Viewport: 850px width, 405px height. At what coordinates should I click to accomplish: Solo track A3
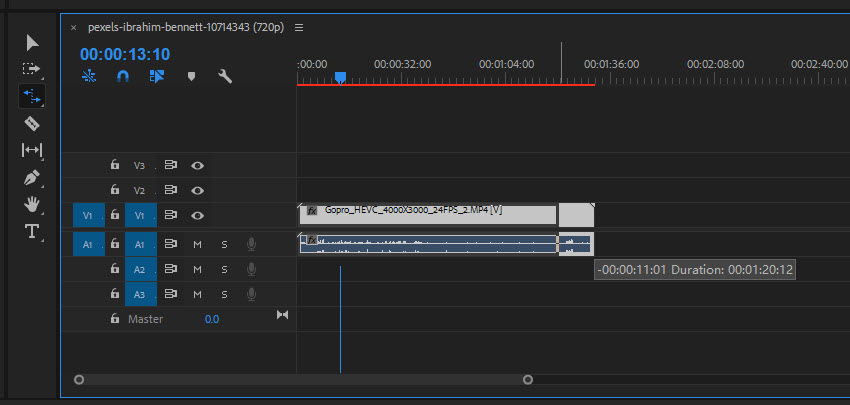pyautogui.click(x=224, y=294)
